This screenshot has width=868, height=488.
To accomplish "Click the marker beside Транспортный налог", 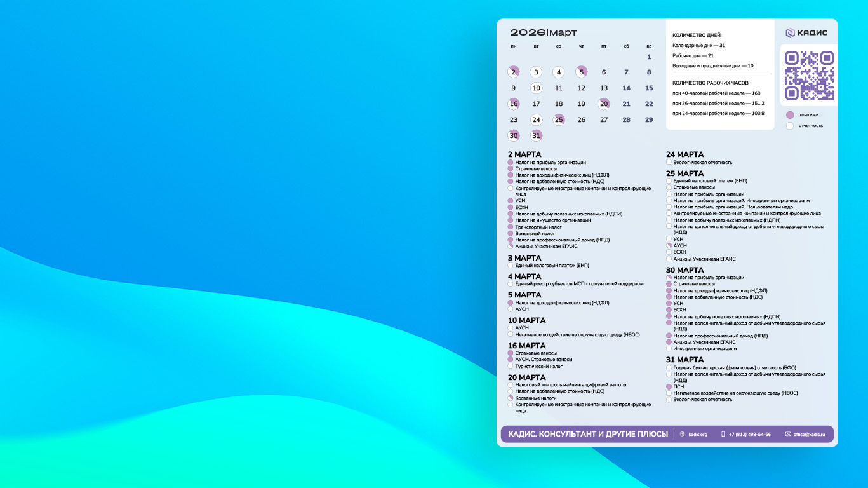I will (x=511, y=227).
